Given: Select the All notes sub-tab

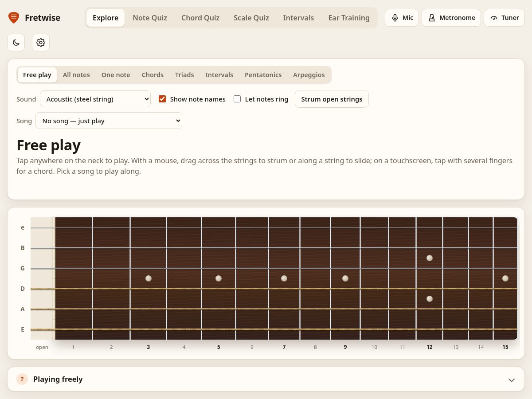Looking at the screenshot, I should (x=76, y=75).
